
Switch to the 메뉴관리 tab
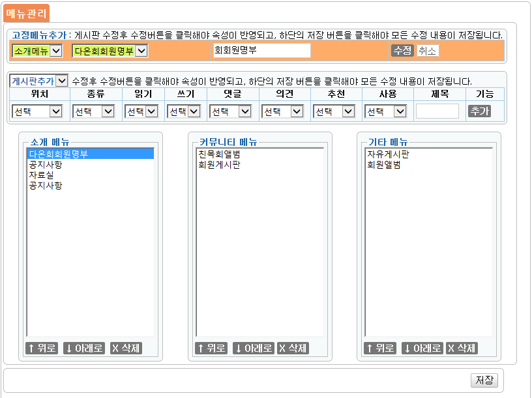pos(26,12)
